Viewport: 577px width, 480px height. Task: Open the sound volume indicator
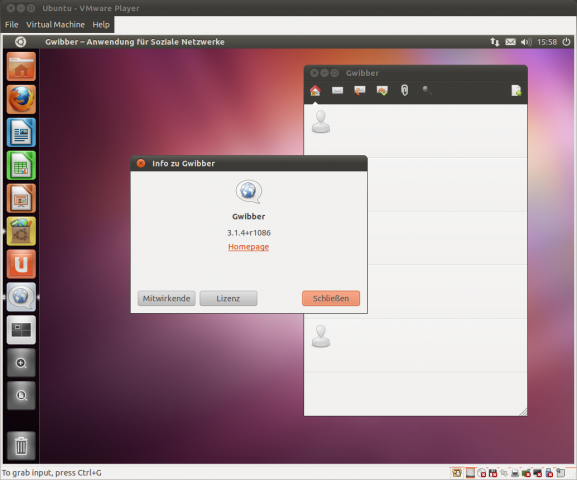click(x=526, y=42)
